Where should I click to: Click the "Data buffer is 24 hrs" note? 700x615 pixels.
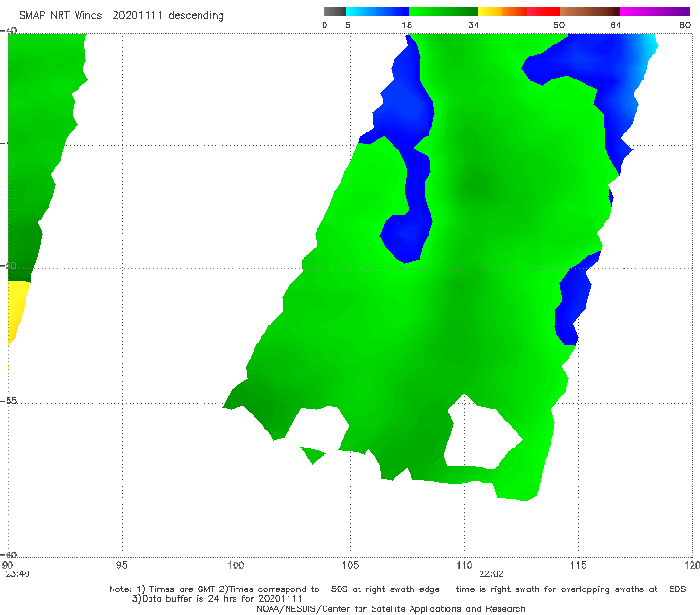(218, 599)
